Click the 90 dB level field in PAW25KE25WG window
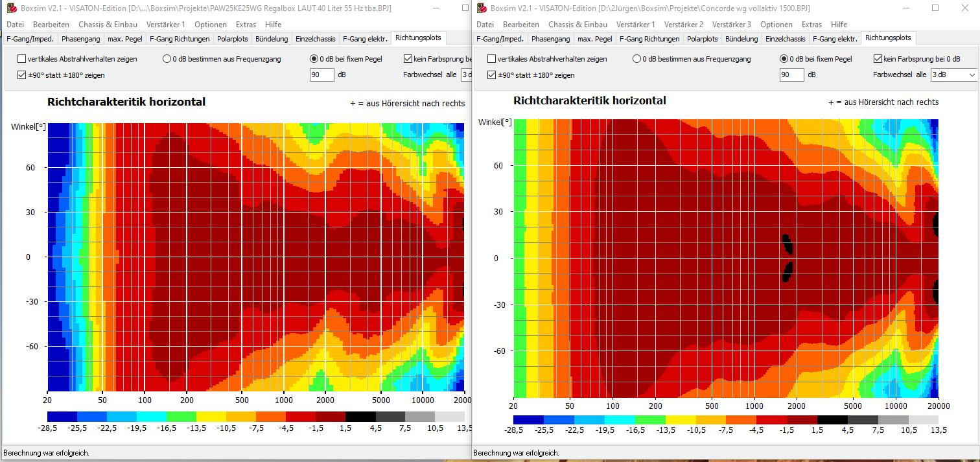 tap(321, 75)
